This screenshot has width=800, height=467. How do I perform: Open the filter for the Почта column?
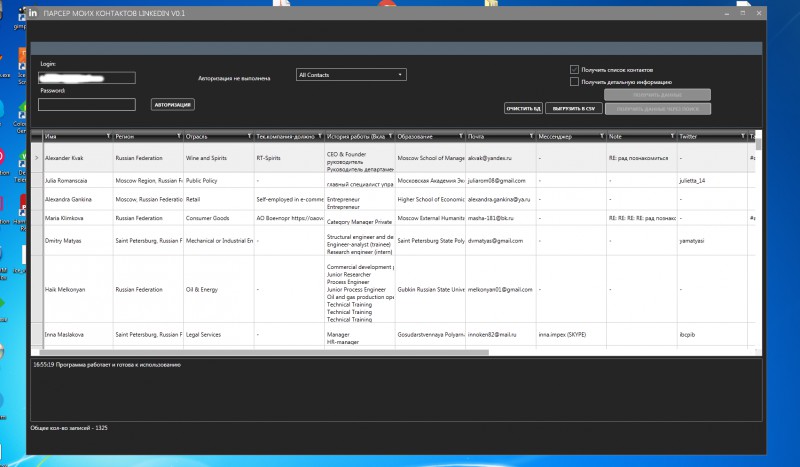point(531,136)
